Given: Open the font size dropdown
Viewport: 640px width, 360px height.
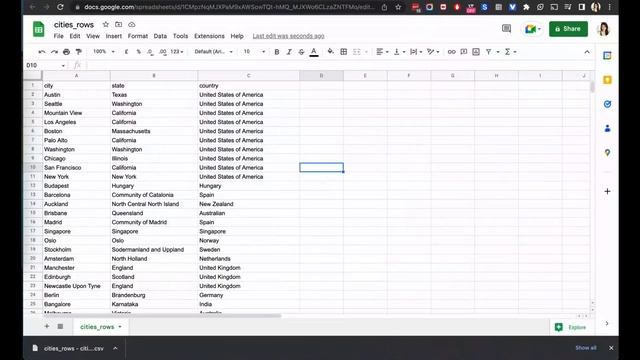Looking at the screenshot, I should click(254, 52).
